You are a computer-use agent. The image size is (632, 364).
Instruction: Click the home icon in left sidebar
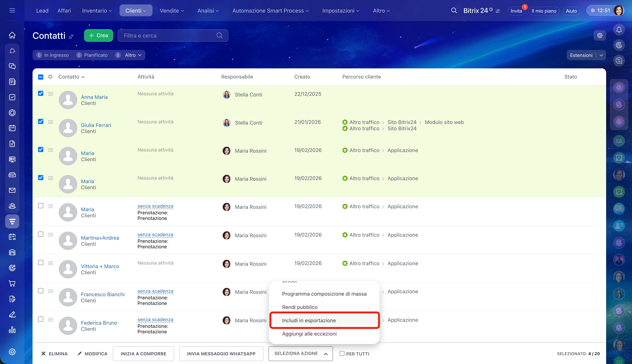tap(12, 35)
